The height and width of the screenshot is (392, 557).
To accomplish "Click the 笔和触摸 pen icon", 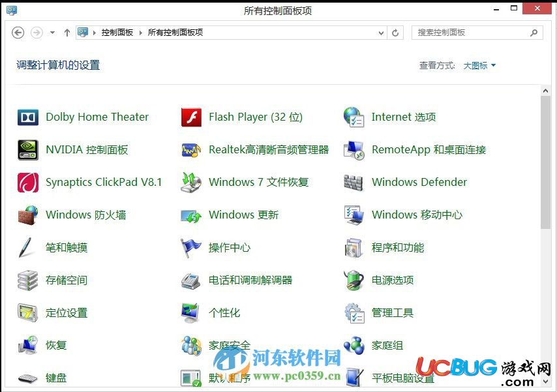I will (x=25, y=248).
